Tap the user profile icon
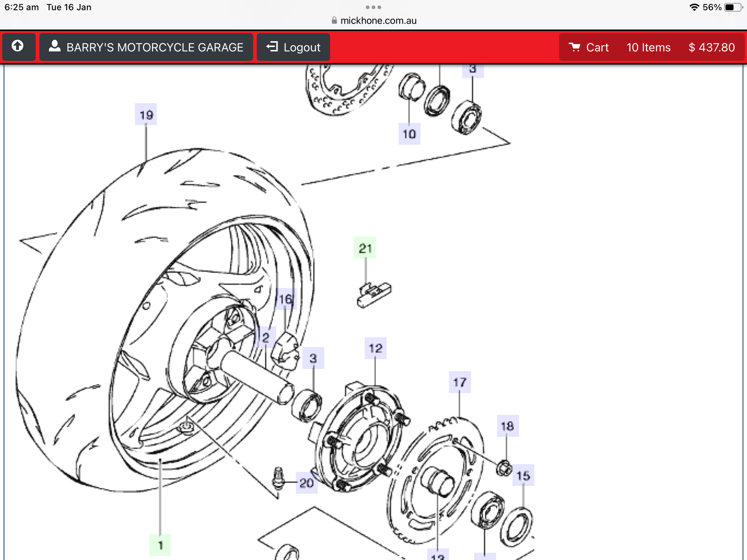The image size is (747, 560). [55, 46]
